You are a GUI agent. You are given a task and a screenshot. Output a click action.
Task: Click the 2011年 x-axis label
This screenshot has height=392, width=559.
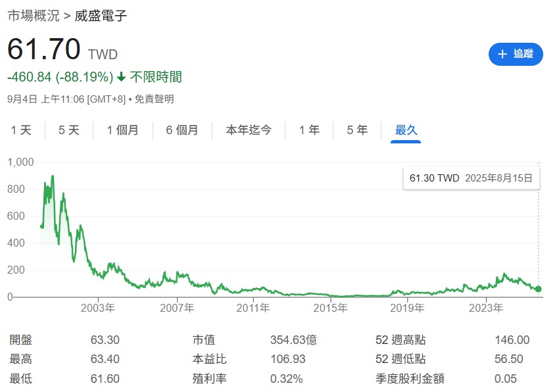(x=253, y=308)
